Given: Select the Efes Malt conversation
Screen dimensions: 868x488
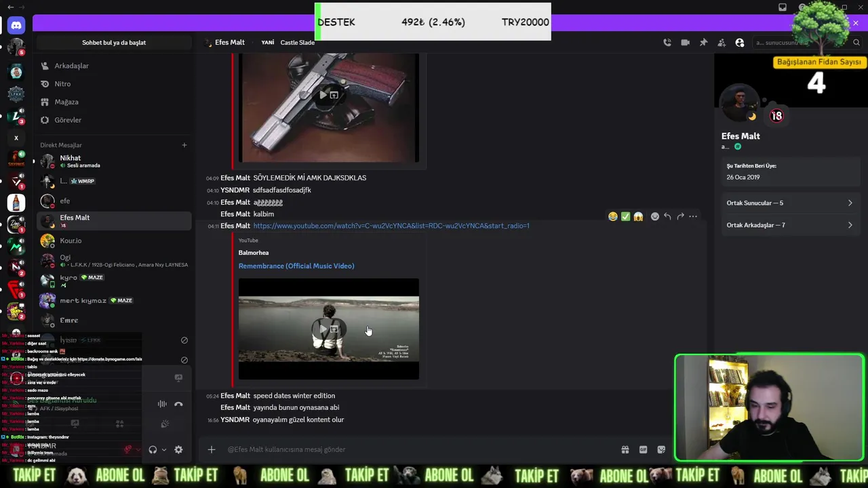Looking at the screenshot, I should pos(114,221).
